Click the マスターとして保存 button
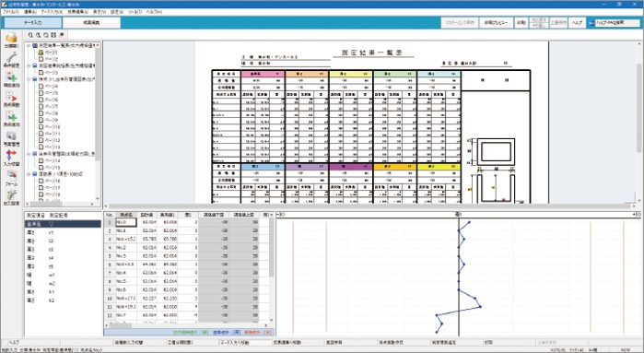This screenshot has height=353, width=644. coord(460,23)
